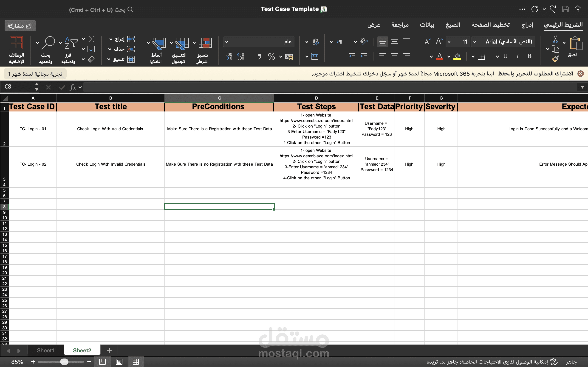
Task: Click the merge cells icon
Action: pyautogui.click(x=315, y=57)
